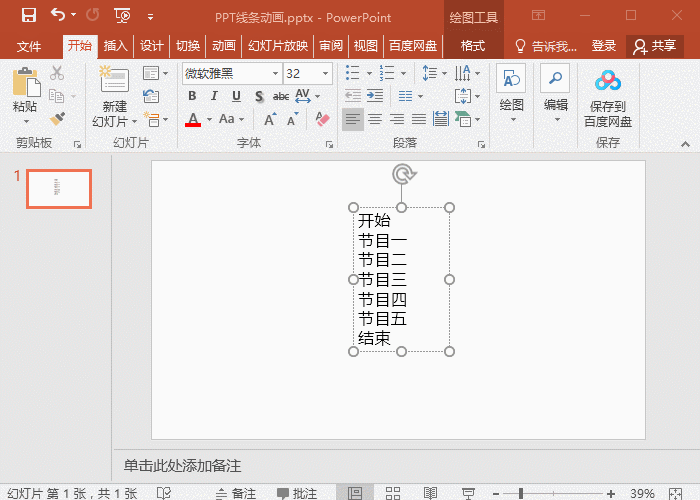Toggle justify text alignment
Image resolution: width=700 pixels, height=500 pixels.
point(419,119)
